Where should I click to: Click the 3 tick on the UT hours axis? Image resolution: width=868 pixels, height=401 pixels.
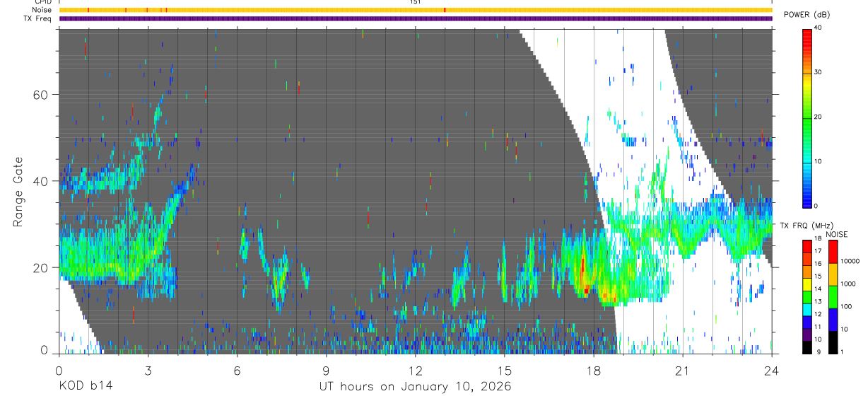coord(148,371)
